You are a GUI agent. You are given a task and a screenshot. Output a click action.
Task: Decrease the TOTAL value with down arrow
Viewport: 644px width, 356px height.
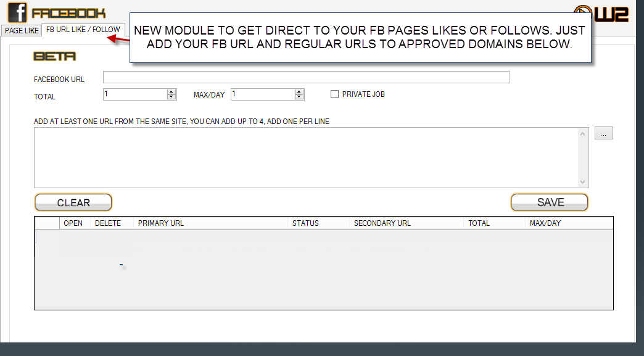tap(171, 97)
